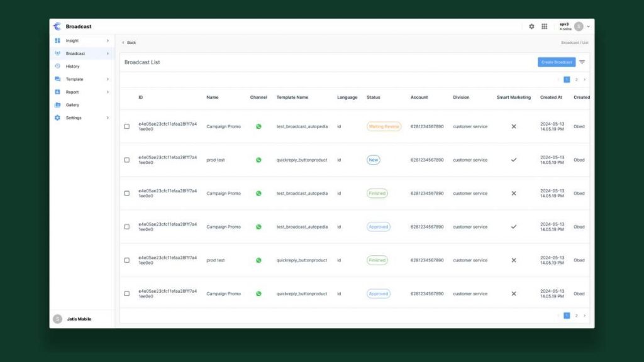
Task: Click the Insight dashboard icon in sidebar
Action: coord(58,41)
